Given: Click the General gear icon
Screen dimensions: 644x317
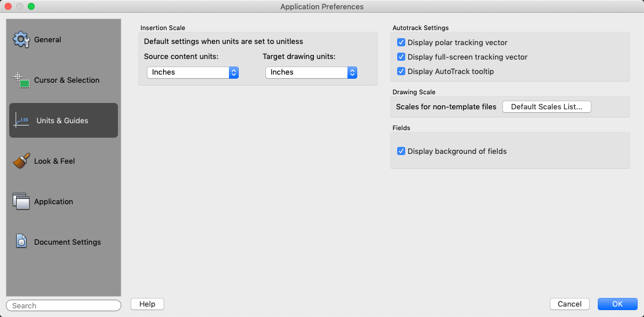Looking at the screenshot, I should pos(21,40).
